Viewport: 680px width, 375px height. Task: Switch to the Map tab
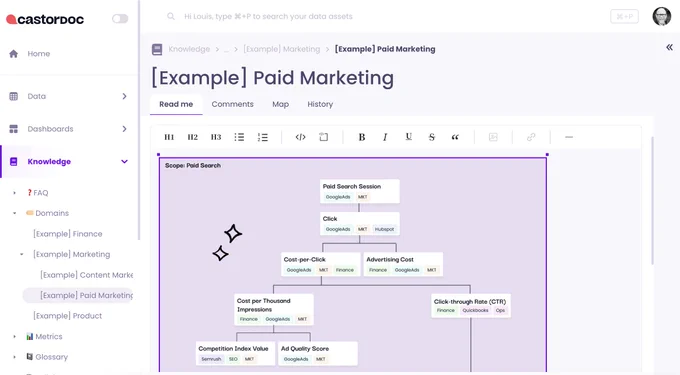281,104
